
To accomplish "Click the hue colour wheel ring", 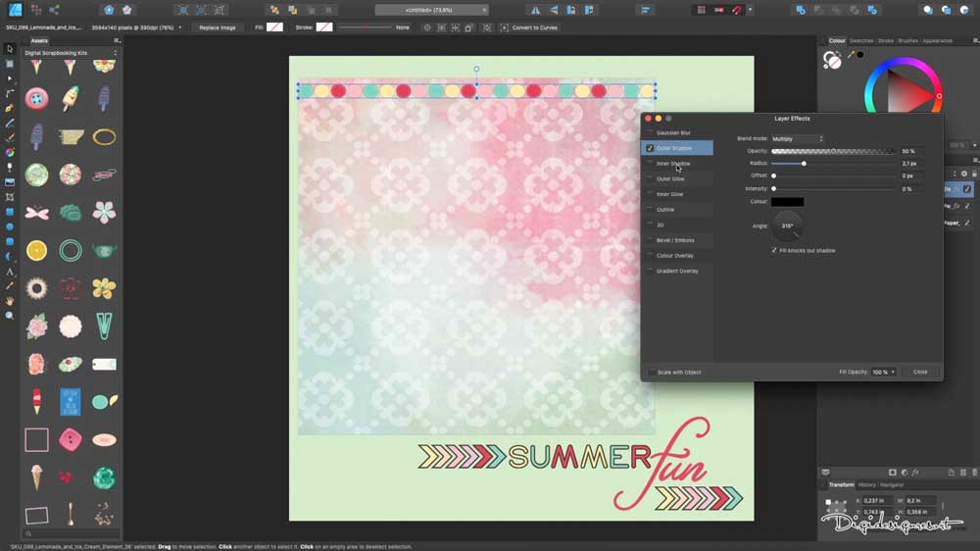I will point(905,62).
